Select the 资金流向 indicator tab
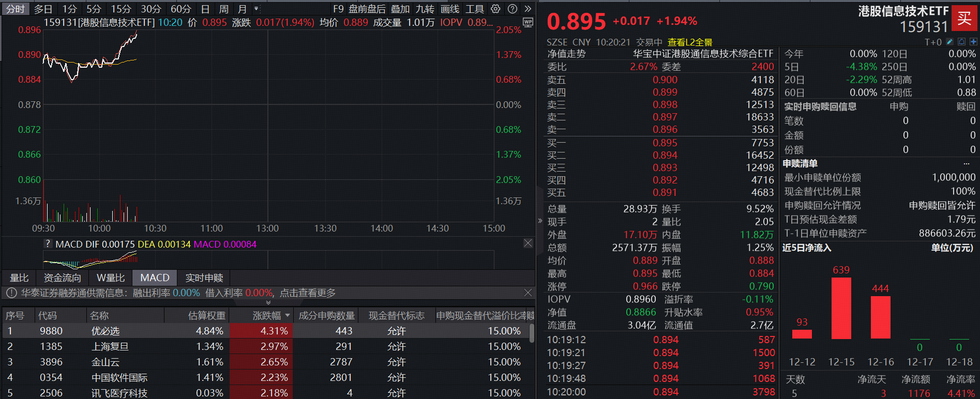Image resolution: width=980 pixels, height=399 pixels. point(62,278)
